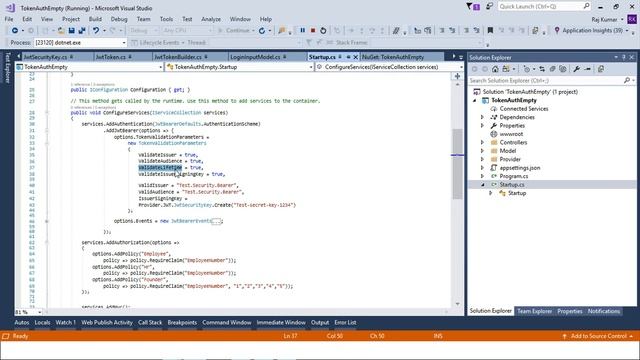This screenshot has height=360, width=640.
Task: Click Preview Selected Items icon in Solution Explorer
Action: coord(587,69)
